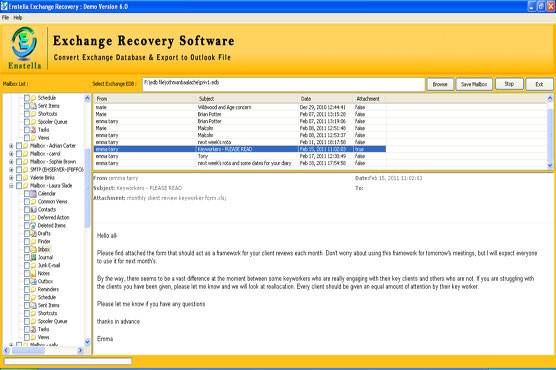Click the Select Exchange EDB path field
This screenshot has width=556, height=370.
pos(284,84)
